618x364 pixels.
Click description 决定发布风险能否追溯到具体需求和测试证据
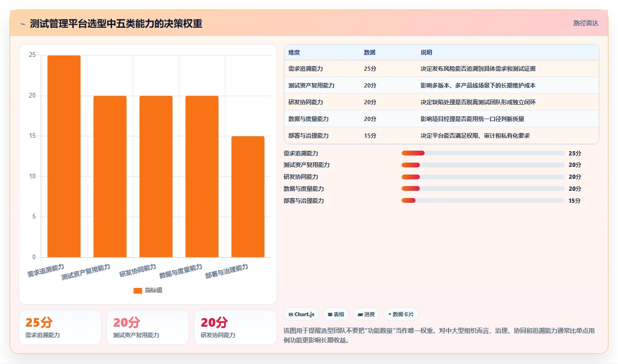click(x=478, y=68)
